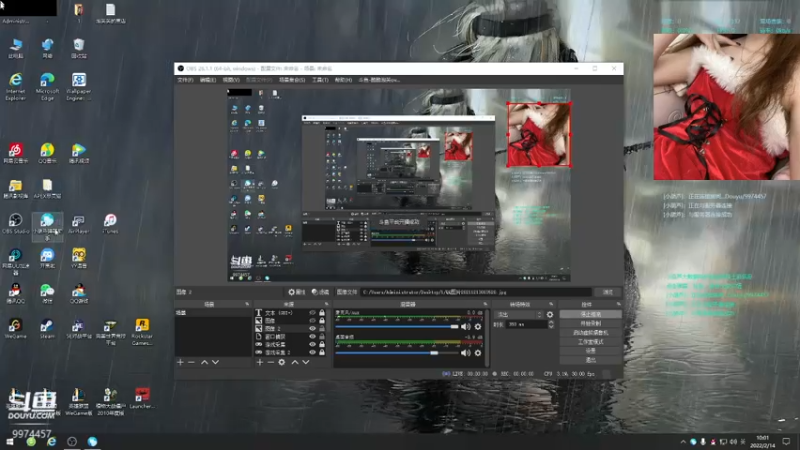Open Microsoft Edge desktop shortcut

[x=47, y=86]
